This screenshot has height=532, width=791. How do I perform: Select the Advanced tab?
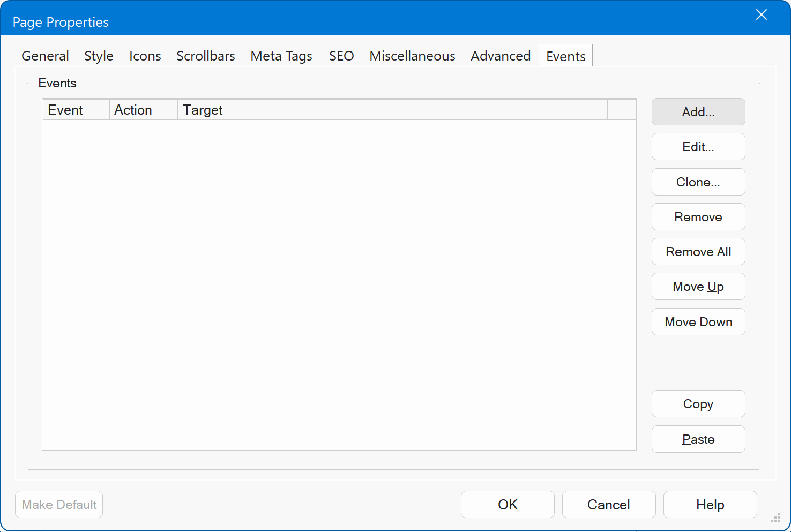[501, 56]
